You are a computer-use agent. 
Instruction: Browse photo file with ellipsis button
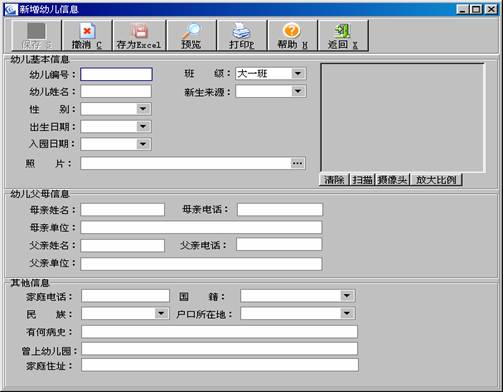[297, 163]
